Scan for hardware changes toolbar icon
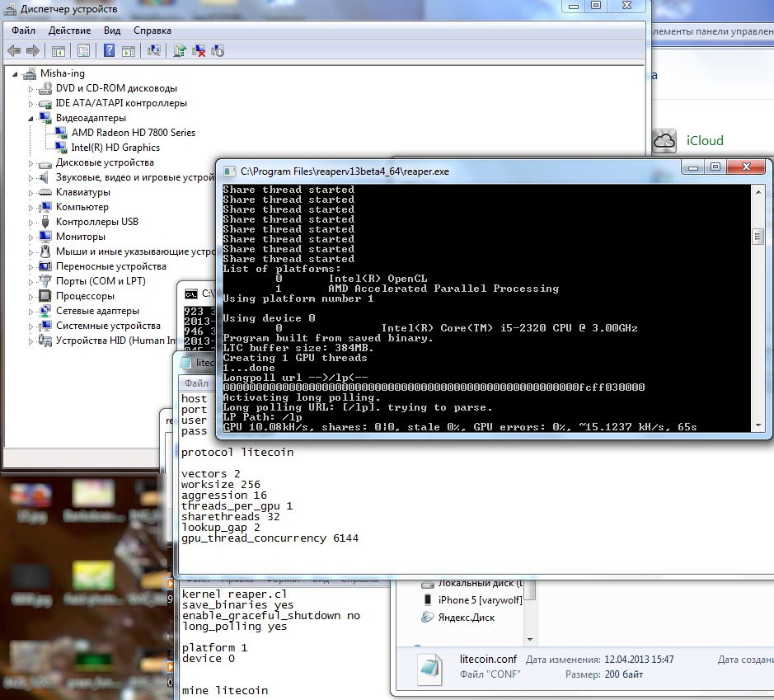774x700 pixels. click(x=154, y=50)
